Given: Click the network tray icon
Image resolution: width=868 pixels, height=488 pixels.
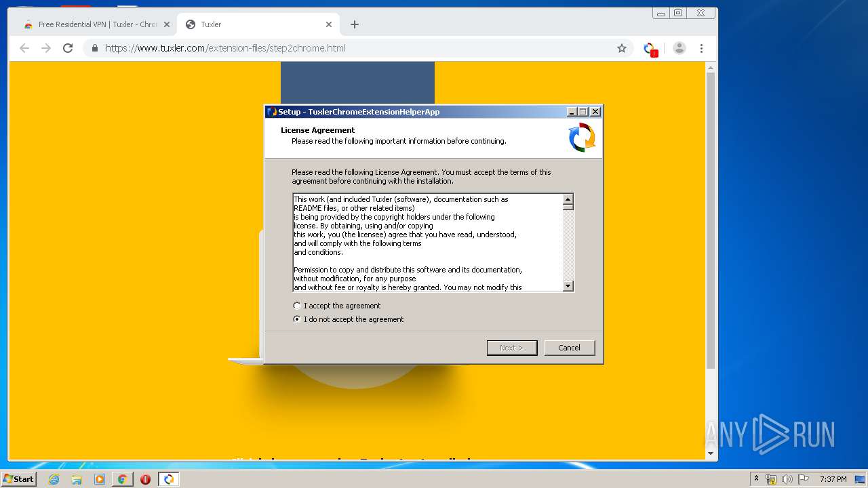Looking at the screenshot, I should (x=771, y=479).
